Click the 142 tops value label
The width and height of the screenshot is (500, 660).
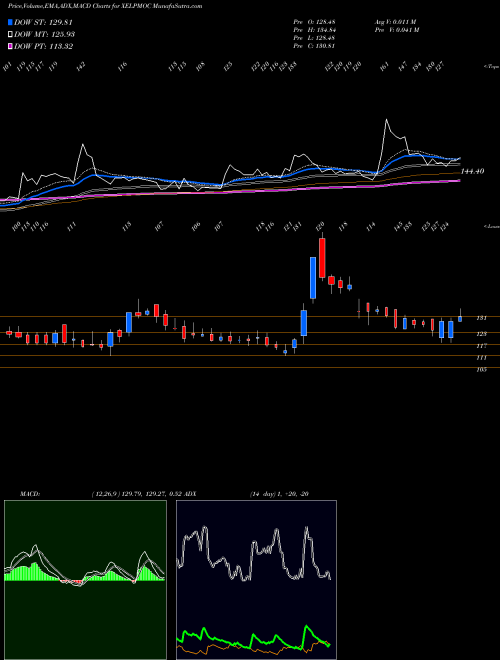(81, 66)
